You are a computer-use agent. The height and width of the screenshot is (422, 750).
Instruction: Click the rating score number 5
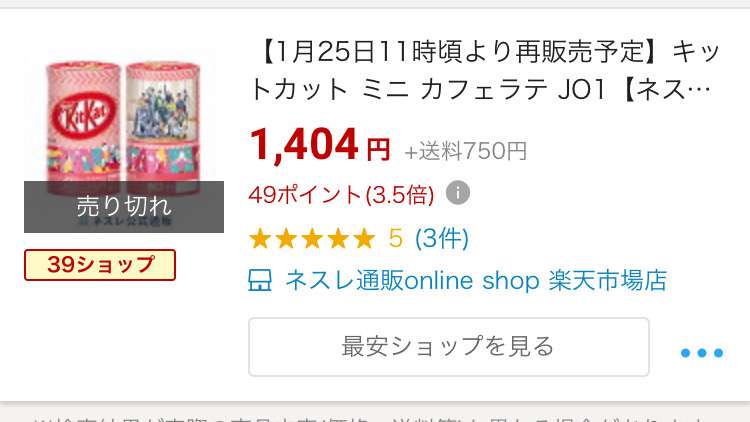(396, 238)
